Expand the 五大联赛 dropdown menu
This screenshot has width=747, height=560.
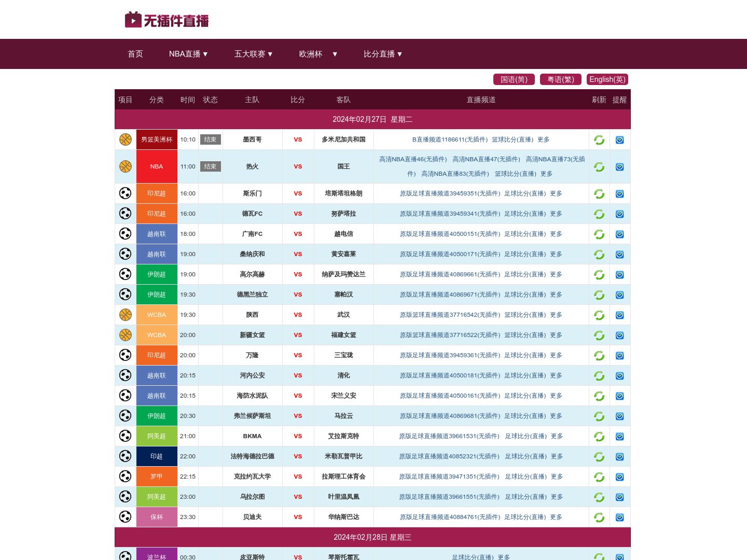pyautogui.click(x=254, y=54)
